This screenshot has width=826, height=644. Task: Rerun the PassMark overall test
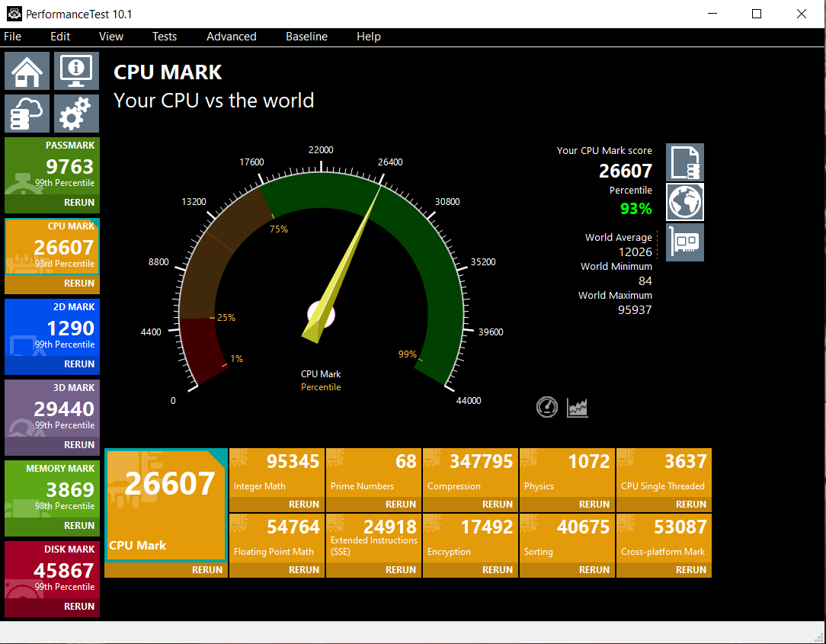79,203
